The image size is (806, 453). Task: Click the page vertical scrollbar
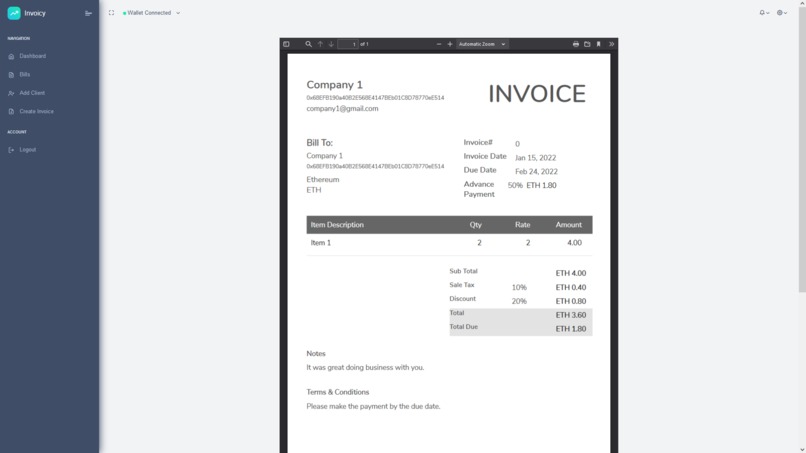coord(802,149)
